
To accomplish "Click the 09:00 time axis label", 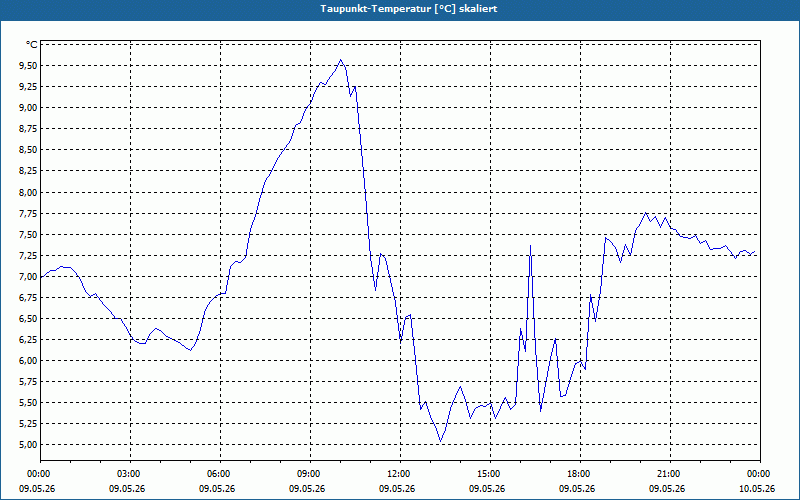I will 310,474.
